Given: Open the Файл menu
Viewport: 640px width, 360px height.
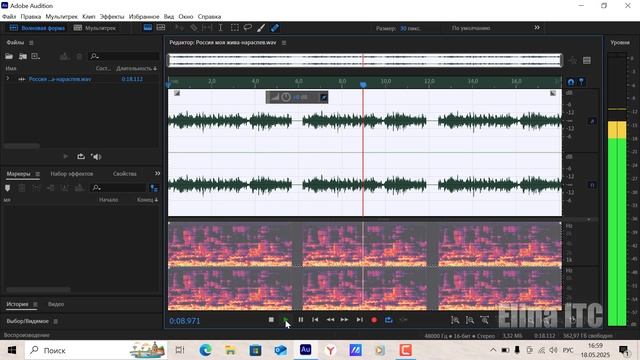Looking at the screenshot, I should tap(9, 17).
